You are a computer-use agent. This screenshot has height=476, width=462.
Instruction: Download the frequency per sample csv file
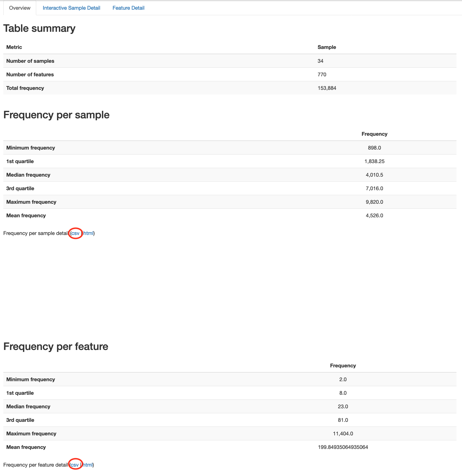click(75, 233)
